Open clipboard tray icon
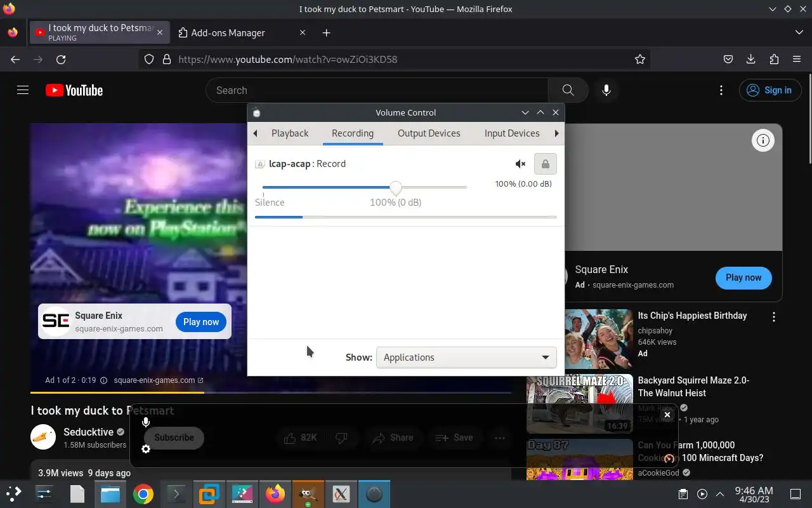 pyautogui.click(x=683, y=494)
